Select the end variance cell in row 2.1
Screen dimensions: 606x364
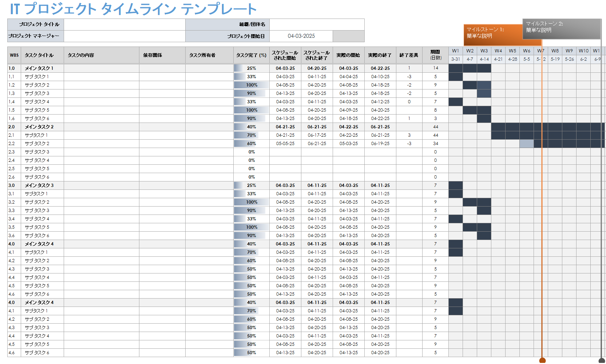coord(409,135)
